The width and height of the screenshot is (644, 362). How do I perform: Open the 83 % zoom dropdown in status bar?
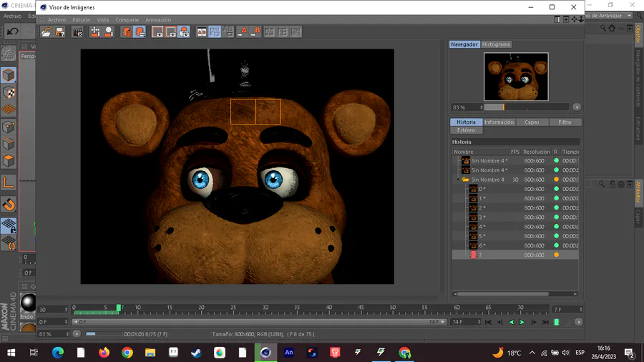(x=67, y=334)
